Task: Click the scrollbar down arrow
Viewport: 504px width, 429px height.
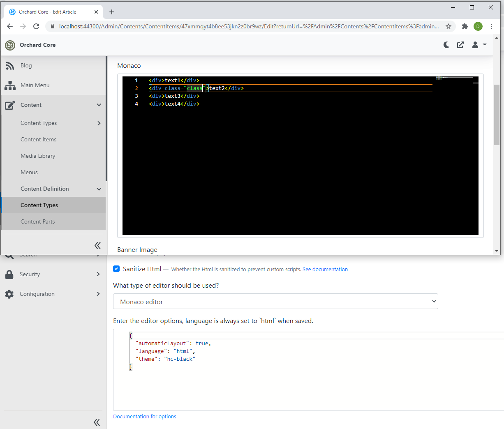Action: point(497,251)
